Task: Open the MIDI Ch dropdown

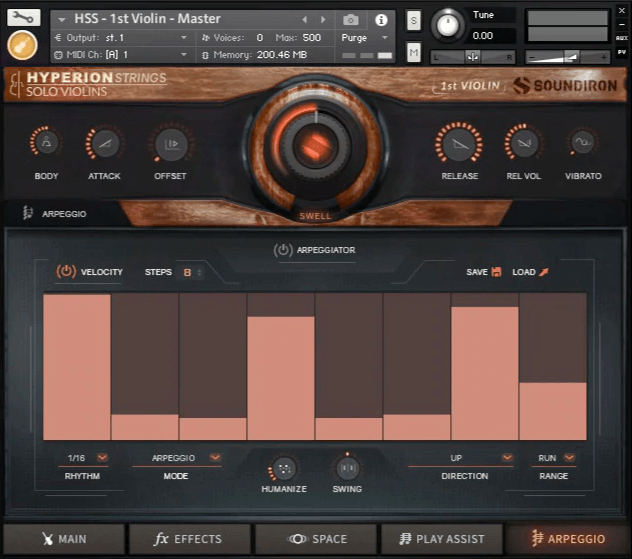Action: (x=184, y=54)
